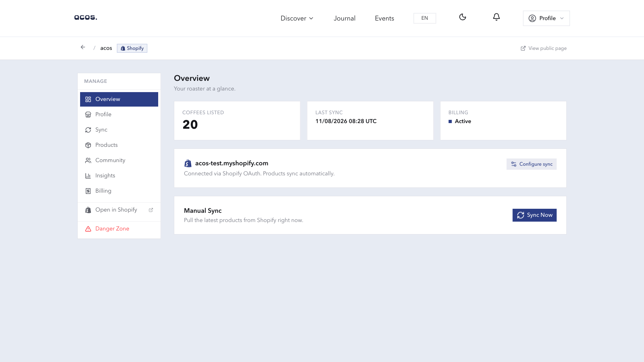Open the Events page
The height and width of the screenshot is (362, 644).
384,19
